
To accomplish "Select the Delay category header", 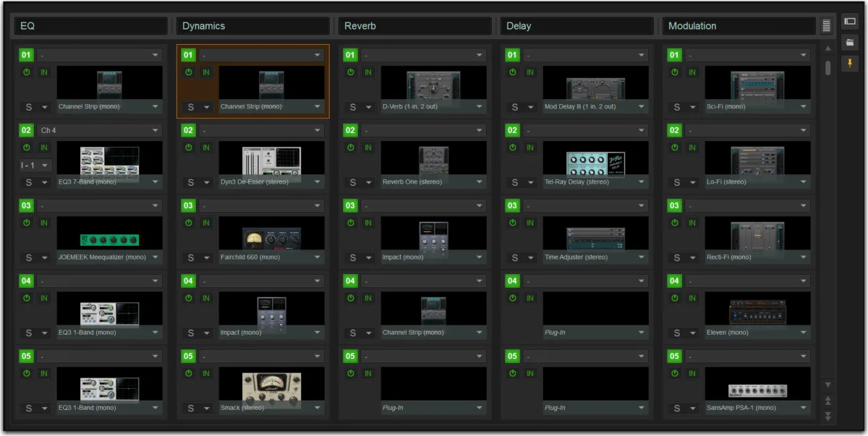I will [x=577, y=26].
